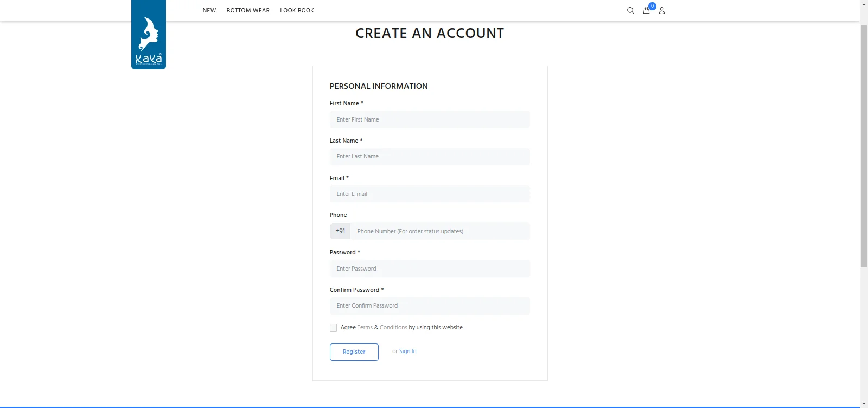Click the blue cart count badge
Viewport: 868px width, 408px height.
[x=652, y=6]
